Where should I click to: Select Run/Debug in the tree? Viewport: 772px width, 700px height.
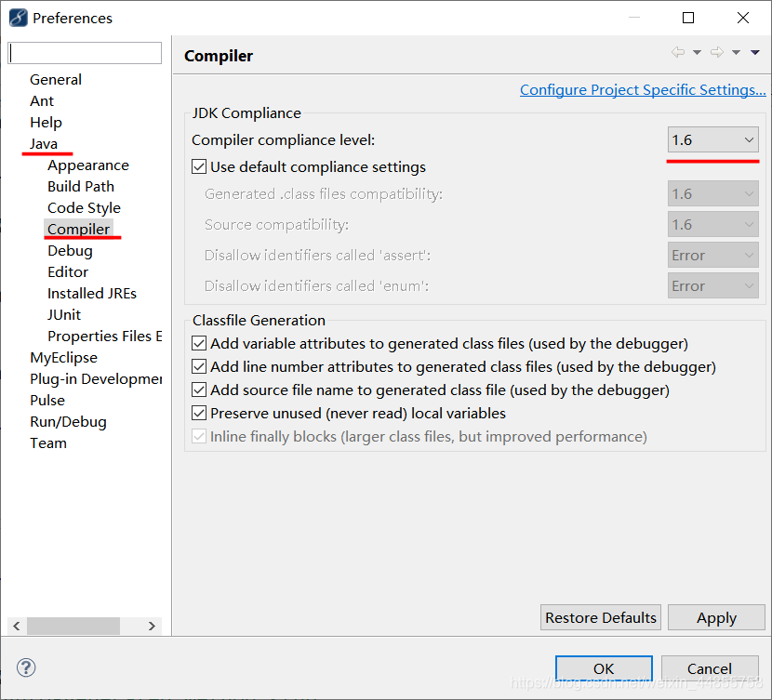tap(68, 422)
